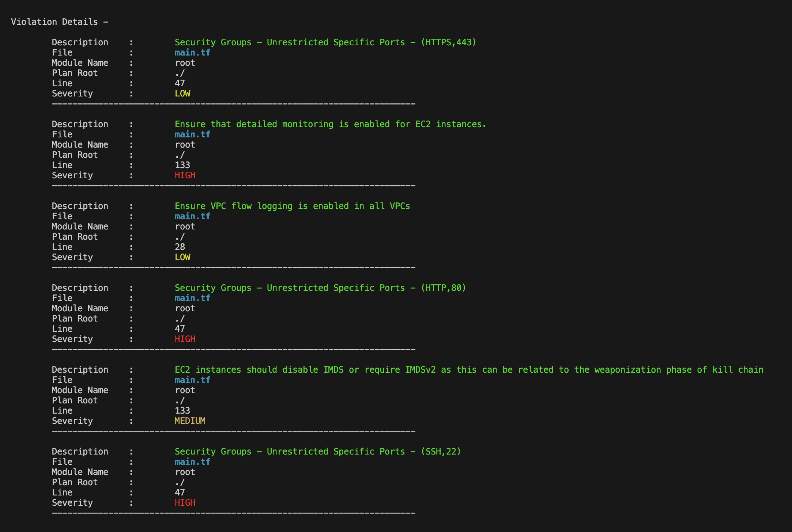Click the IMDSv2 kill chain description text
792x532 pixels.
tap(469, 370)
